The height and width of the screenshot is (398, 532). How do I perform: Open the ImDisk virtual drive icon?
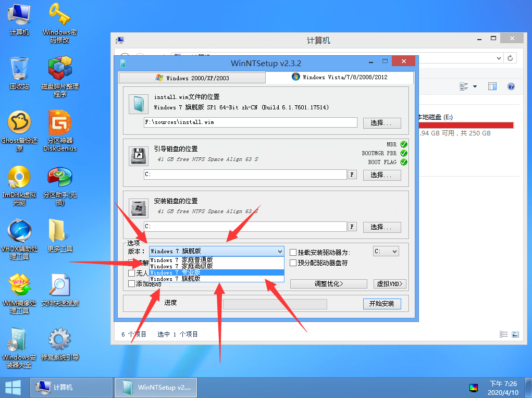19,178
